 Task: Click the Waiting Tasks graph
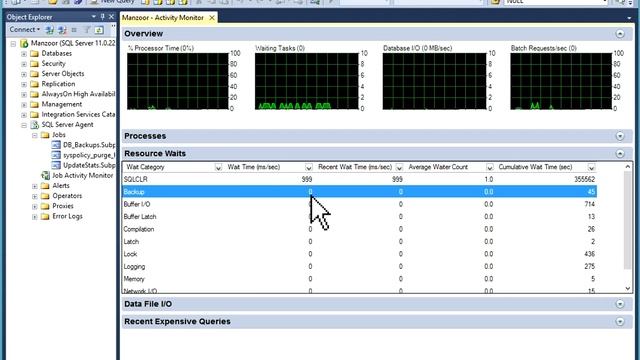(x=307, y=81)
